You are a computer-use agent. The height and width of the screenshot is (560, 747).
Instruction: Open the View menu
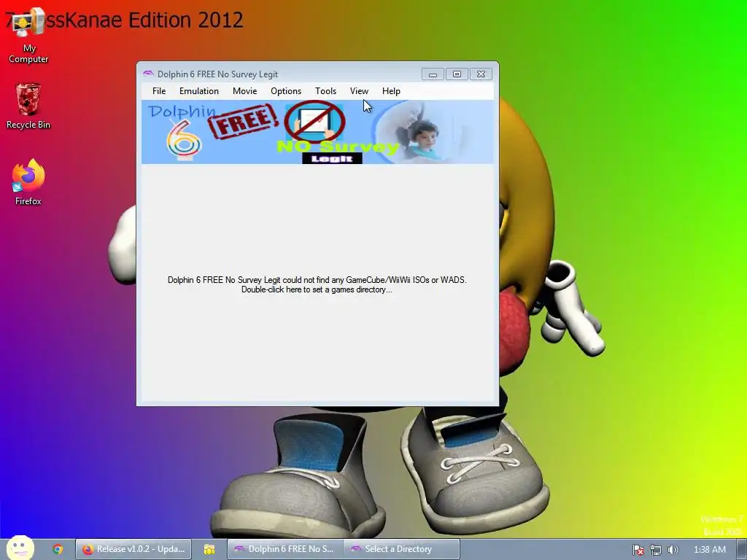tap(359, 91)
